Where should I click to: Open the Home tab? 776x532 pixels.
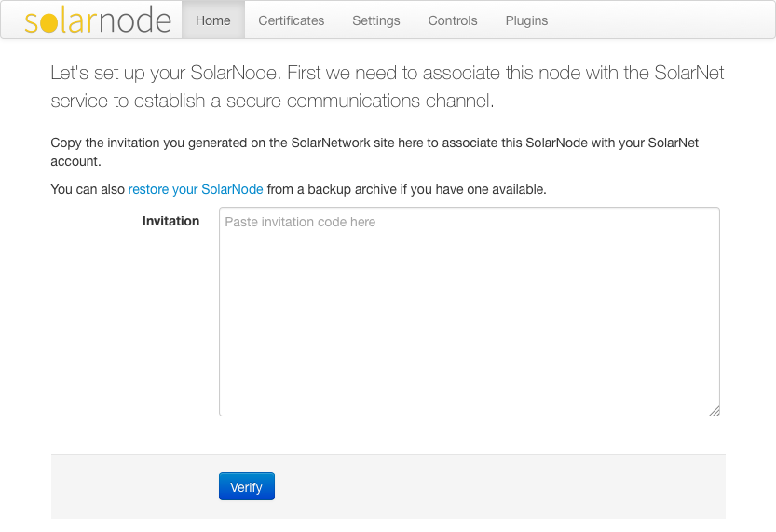click(213, 20)
